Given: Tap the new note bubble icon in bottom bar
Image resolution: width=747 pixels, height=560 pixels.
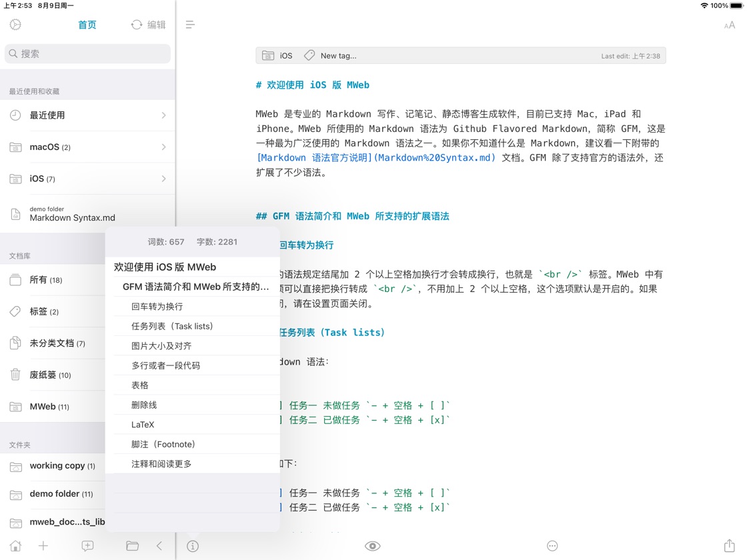Looking at the screenshot, I should tap(87, 546).
